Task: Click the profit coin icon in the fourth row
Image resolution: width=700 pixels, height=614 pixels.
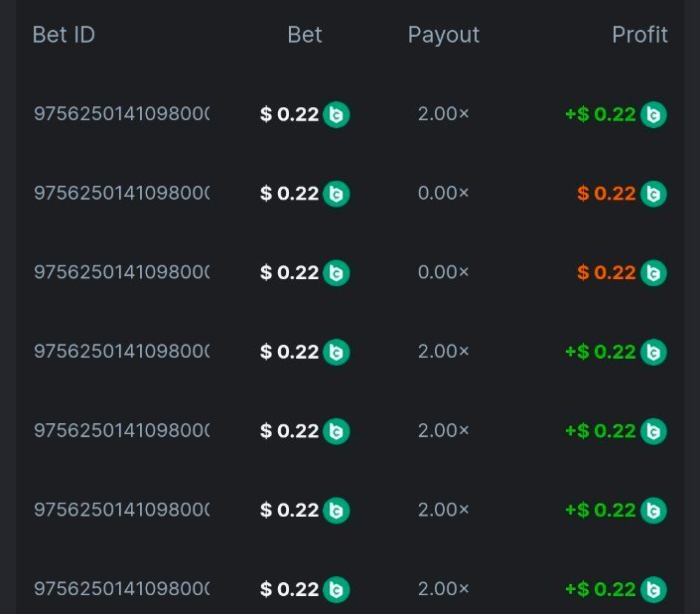Action: pyautogui.click(x=653, y=352)
